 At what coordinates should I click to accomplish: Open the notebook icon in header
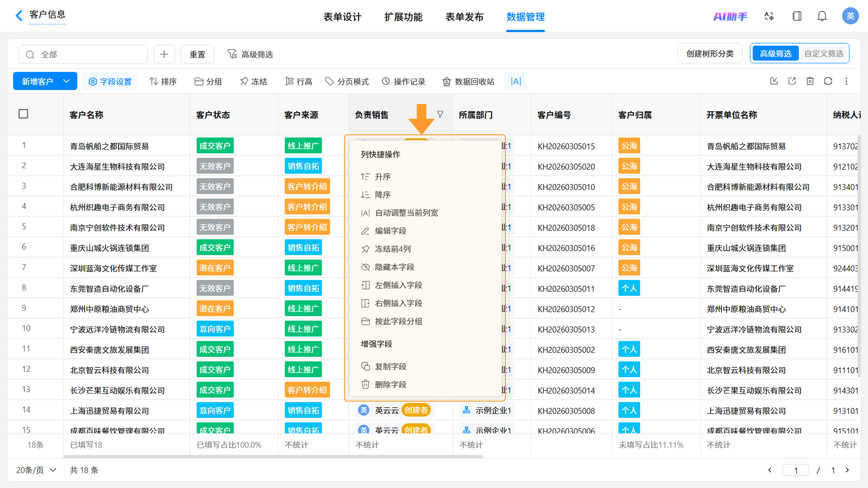(x=797, y=16)
